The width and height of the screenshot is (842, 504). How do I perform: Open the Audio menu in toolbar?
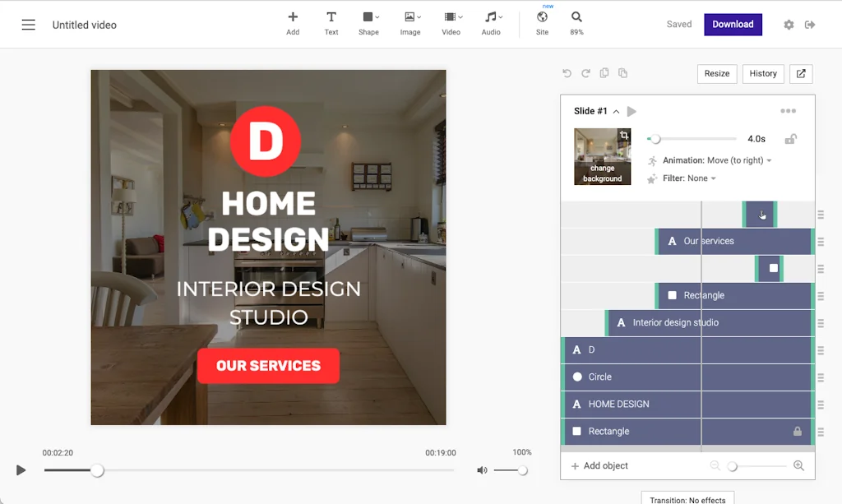(491, 22)
